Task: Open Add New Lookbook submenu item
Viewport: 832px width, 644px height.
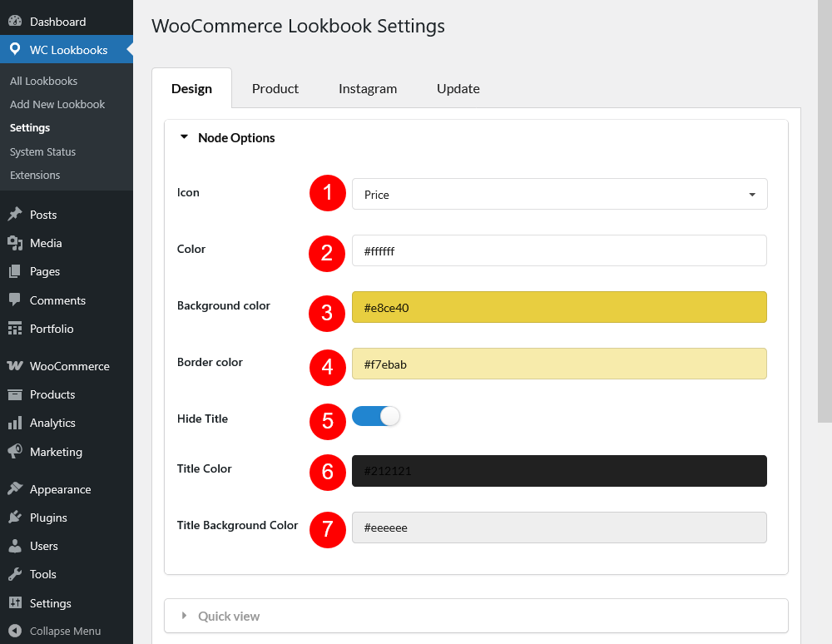Action: (57, 105)
